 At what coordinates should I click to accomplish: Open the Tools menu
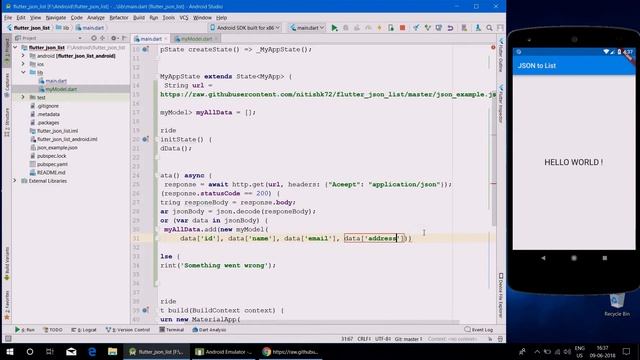(x=169, y=18)
